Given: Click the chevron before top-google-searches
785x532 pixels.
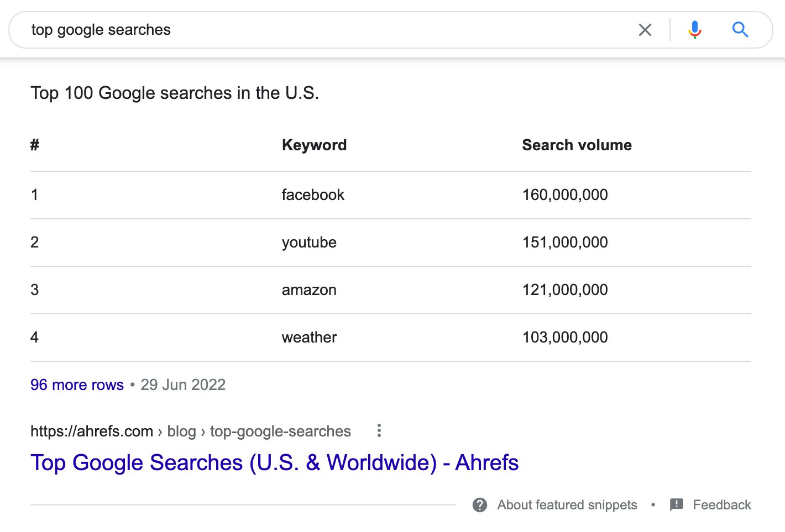Looking at the screenshot, I should (x=204, y=431).
